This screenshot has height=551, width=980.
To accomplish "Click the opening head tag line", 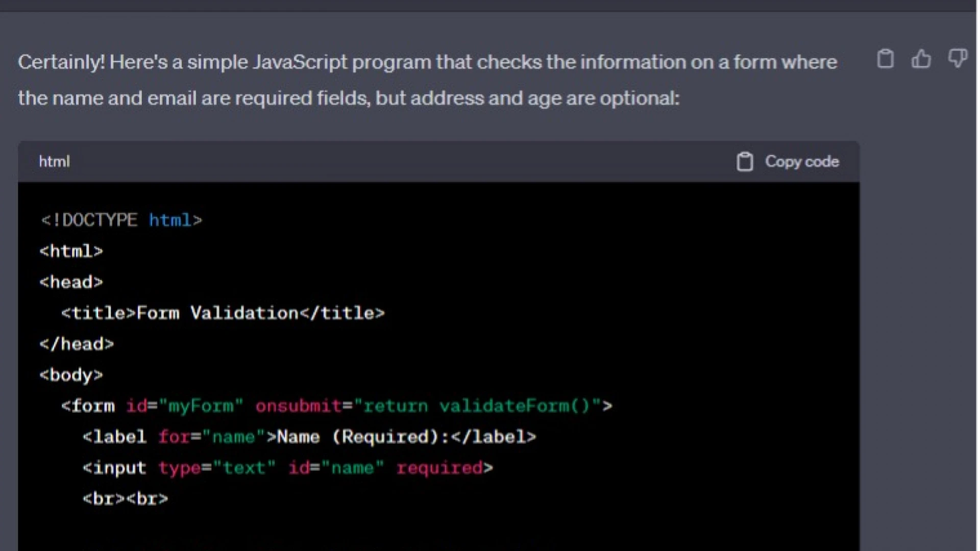I will (71, 282).
